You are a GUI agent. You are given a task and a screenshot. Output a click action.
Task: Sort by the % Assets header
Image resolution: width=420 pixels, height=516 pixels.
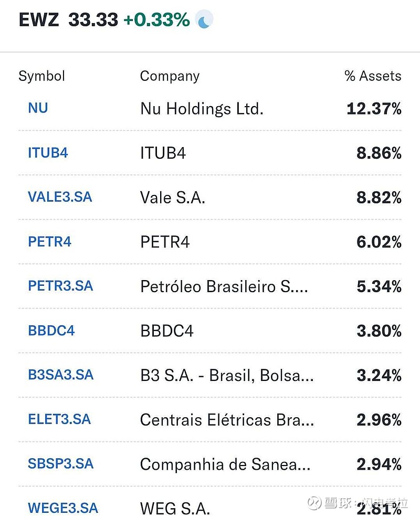click(373, 76)
